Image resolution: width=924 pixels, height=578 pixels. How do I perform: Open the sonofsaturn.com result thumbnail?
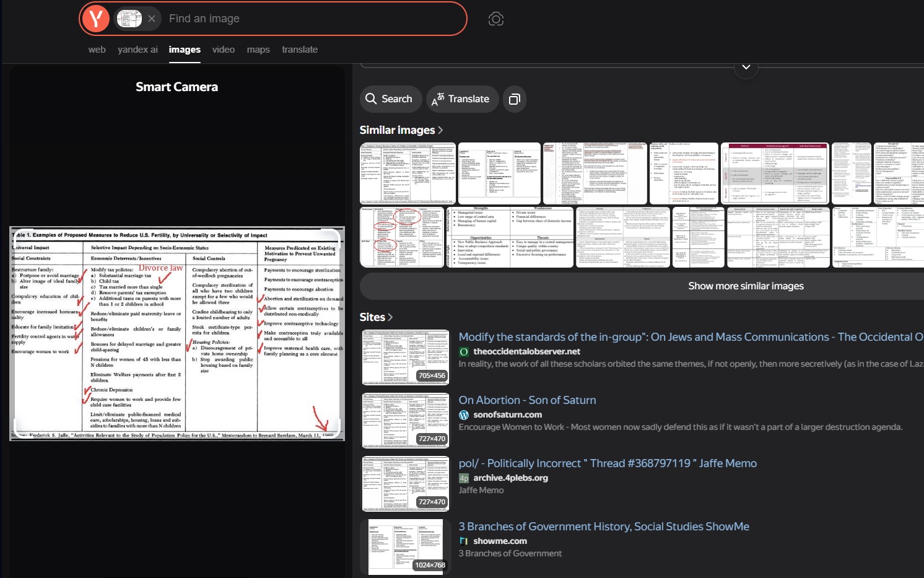coord(405,421)
